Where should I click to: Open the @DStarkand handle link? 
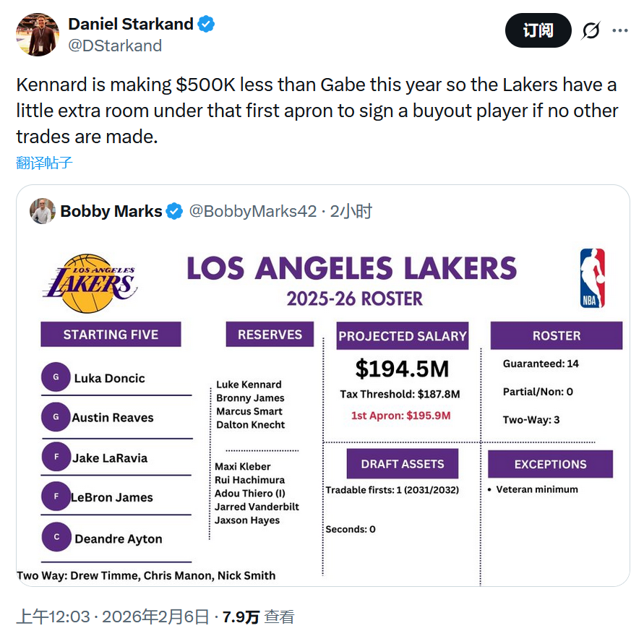tap(114, 46)
